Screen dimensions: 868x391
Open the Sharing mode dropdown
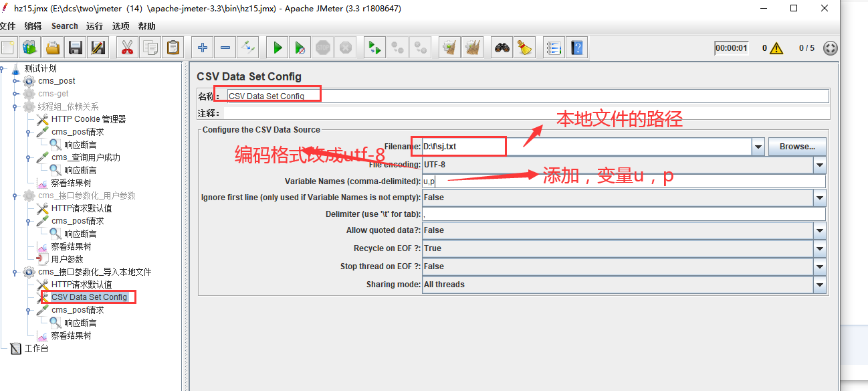click(x=820, y=285)
